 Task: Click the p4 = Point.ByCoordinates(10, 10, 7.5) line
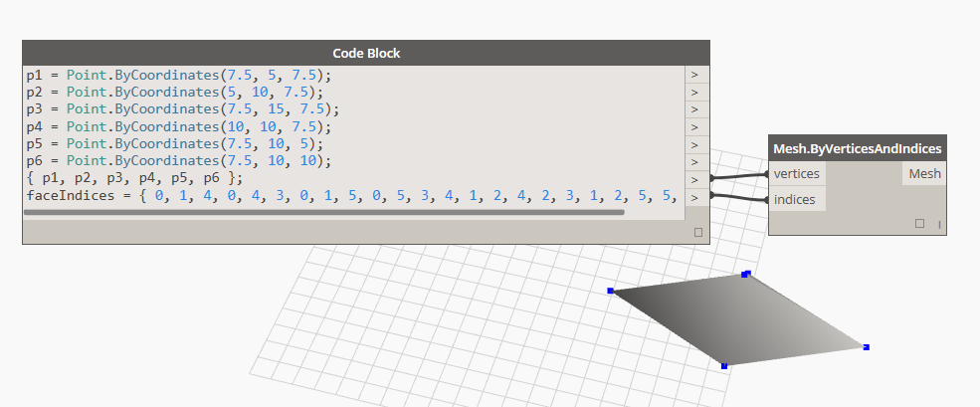(x=179, y=127)
